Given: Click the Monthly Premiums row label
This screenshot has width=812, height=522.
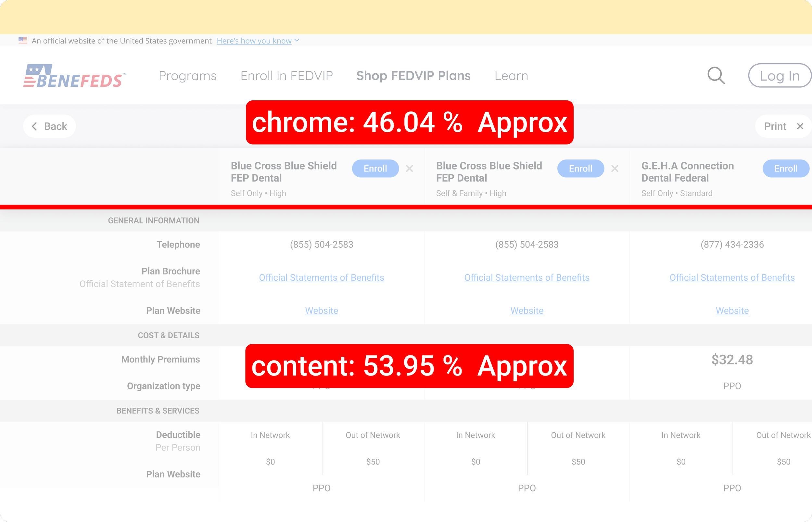Looking at the screenshot, I should (x=161, y=359).
